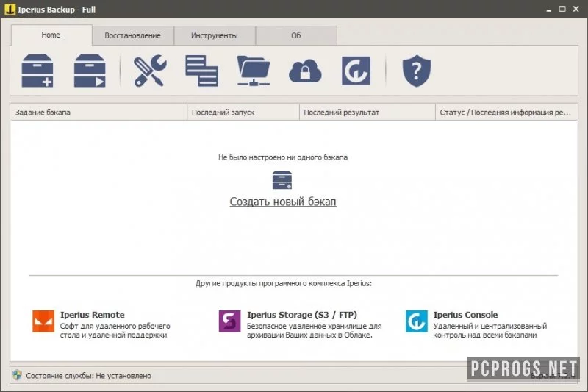Click the small backup icon above Создать новый бэкап
Screen dimensions: 588x392
(282, 180)
